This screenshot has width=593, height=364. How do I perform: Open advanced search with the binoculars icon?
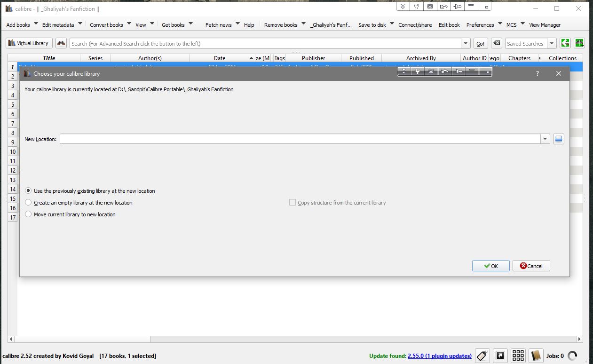coord(61,43)
